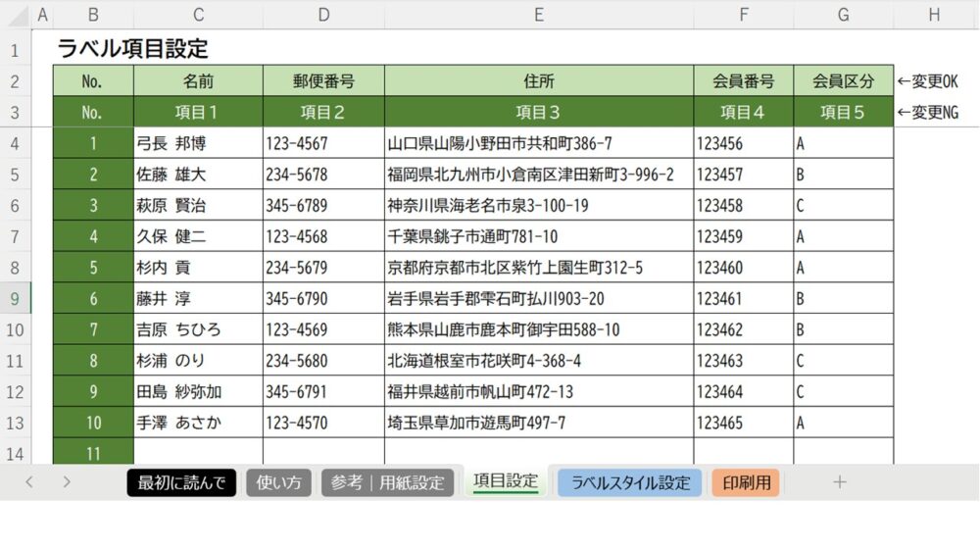Click the ラベル項目設定 title cell

click(x=132, y=49)
